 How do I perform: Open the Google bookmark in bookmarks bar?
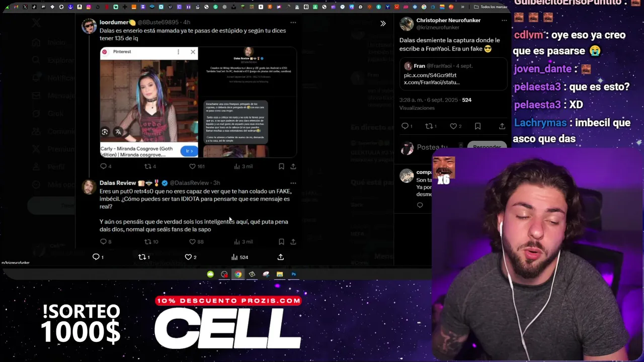(424, 7)
